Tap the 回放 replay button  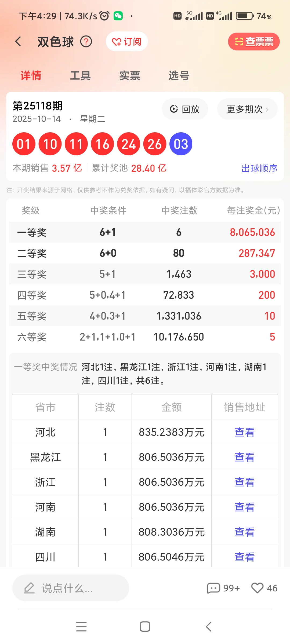pos(185,109)
